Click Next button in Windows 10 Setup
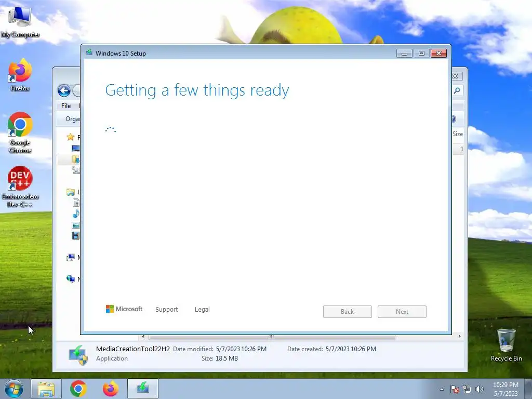 point(402,312)
